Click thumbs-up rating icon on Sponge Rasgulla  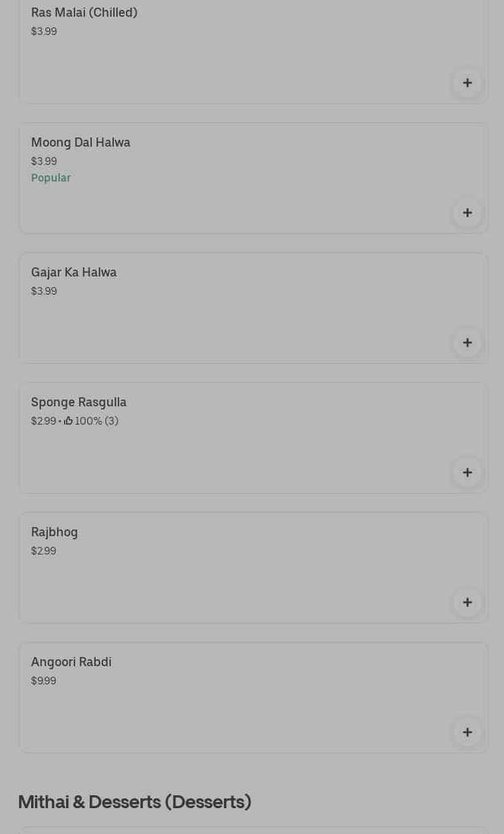pyautogui.click(x=68, y=421)
